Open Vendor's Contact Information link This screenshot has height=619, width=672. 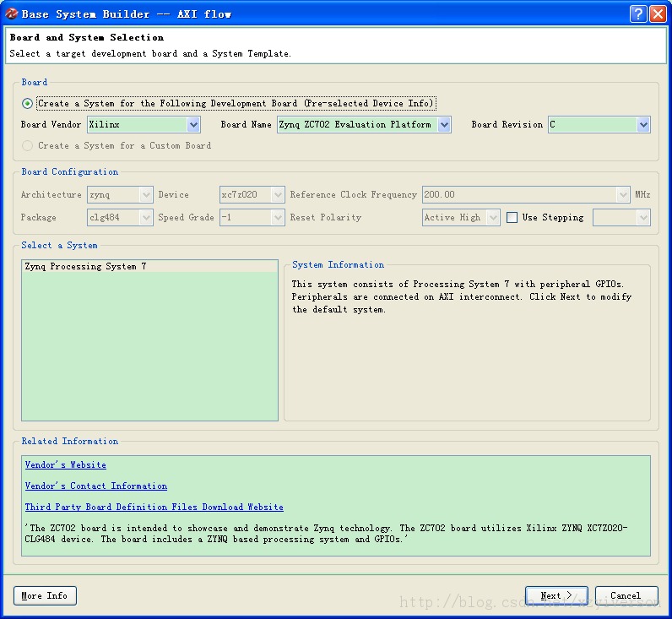click(96, 486)
